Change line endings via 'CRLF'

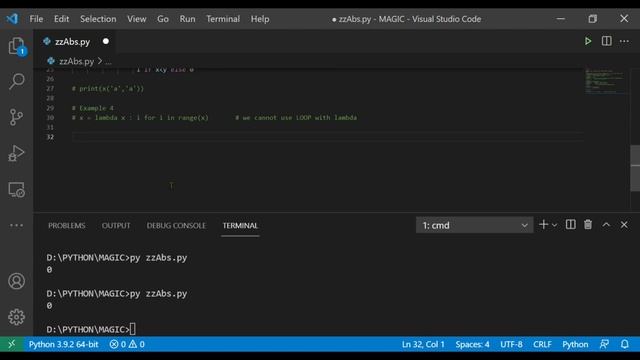pyautogui.click(x=542, y=344)
